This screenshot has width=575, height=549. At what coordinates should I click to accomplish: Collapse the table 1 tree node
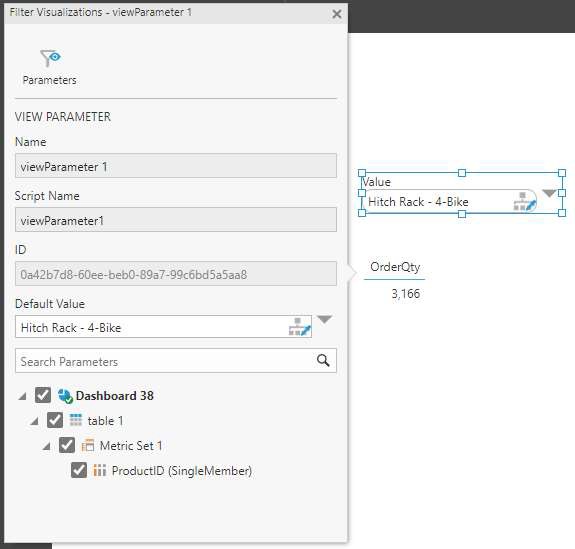pyautogui.click(x=35, y=421)
